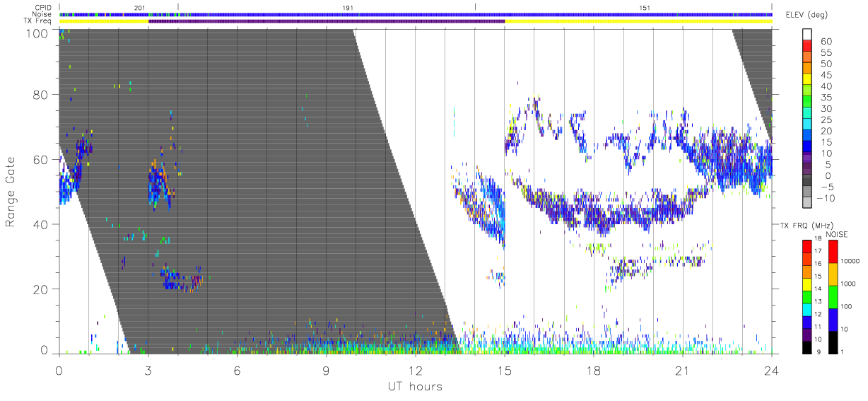Click the CPID label at top left

[42, 8]
